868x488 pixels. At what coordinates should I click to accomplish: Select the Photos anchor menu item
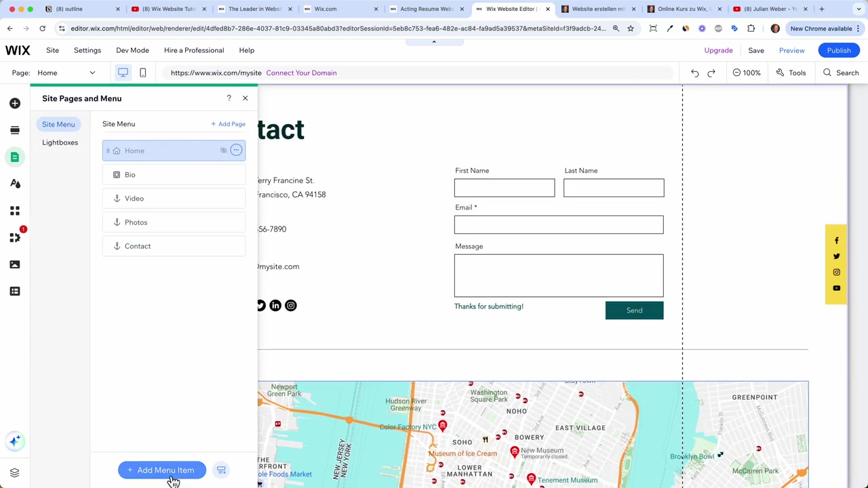(x=174, y=222)
